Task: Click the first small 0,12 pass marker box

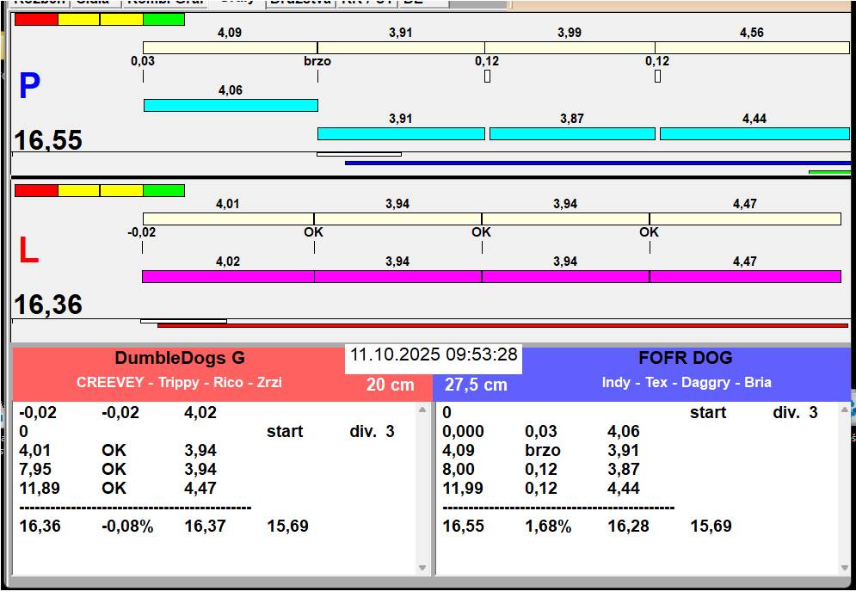Action: pyautogui.click(x=487, y=76)
